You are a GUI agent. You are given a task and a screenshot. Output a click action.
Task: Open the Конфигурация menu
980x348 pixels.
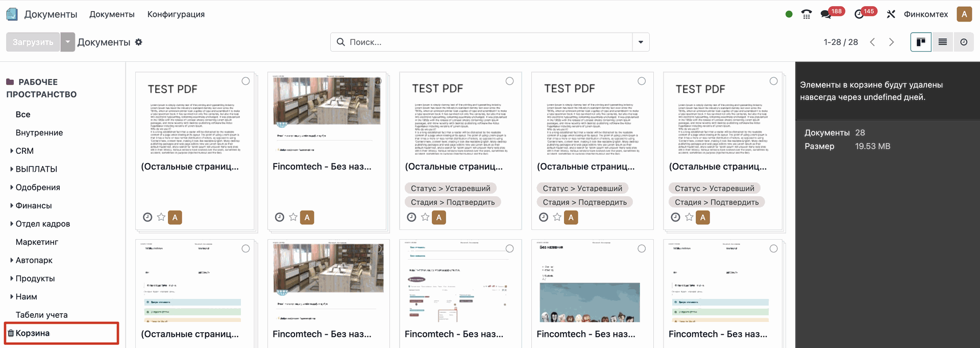pyautogui.click(x=176, y=14)
